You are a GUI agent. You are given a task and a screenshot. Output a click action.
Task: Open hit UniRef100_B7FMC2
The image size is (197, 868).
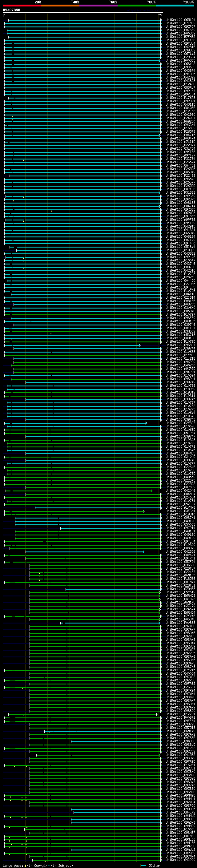coord(180,23)
